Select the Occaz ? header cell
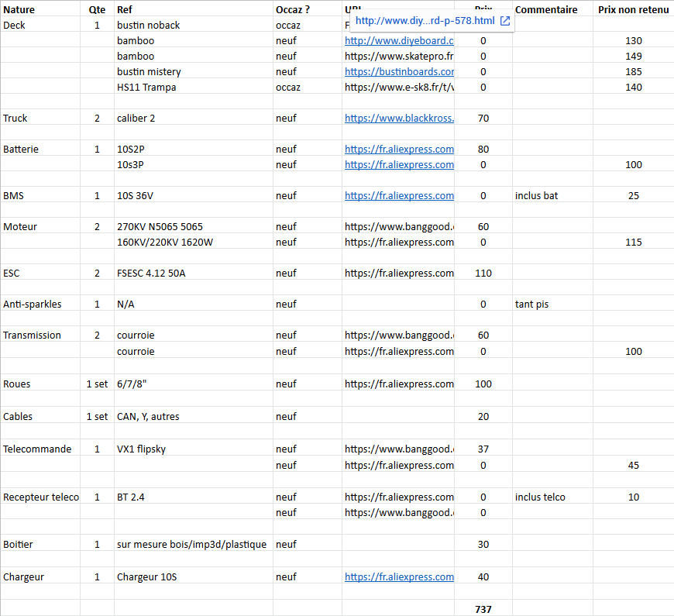This screenshot has width=674, height=616. (x=308, y=9)
